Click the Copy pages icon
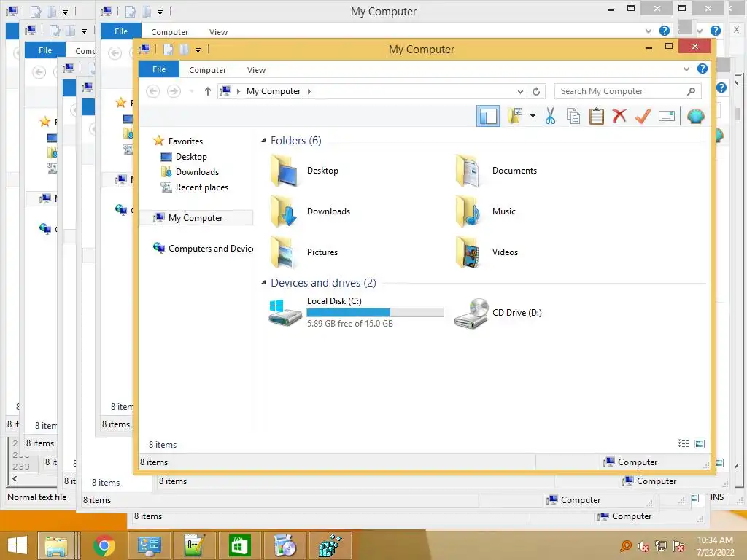Image resolution: width=747 pixels, height=560 pixels. [573, 116]
